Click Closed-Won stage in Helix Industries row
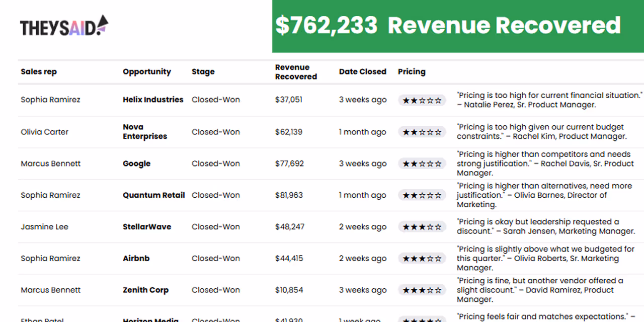Image resolution: width=644 pixels, height=322 pixels. (x=216, y=100)
